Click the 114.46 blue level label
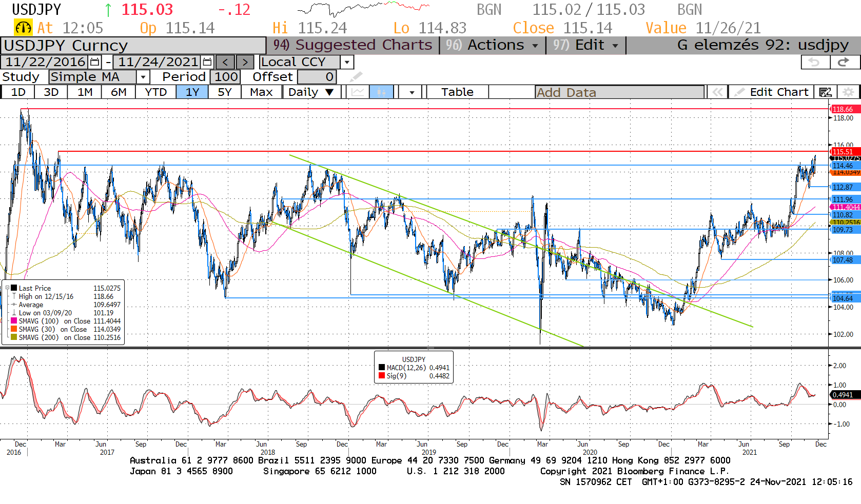Image resolution: width=861 pixels, height=504 pixels. point(844,166)
